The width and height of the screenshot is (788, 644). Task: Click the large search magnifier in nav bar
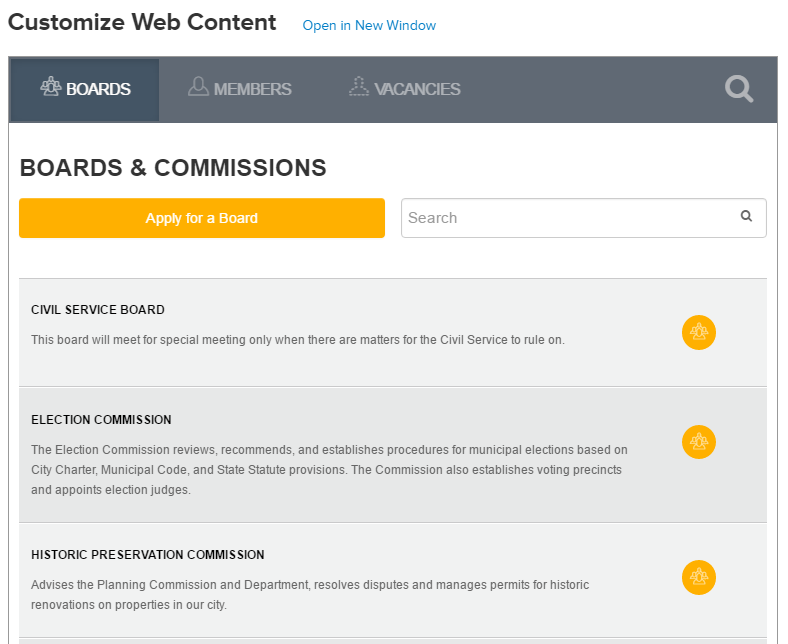(x=739, y=89)
